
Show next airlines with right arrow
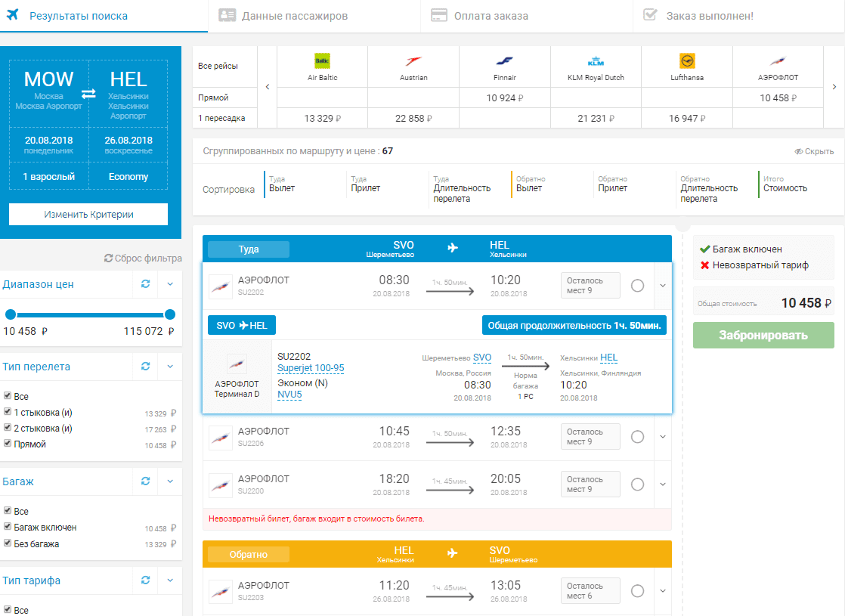[x=834, y=87]
